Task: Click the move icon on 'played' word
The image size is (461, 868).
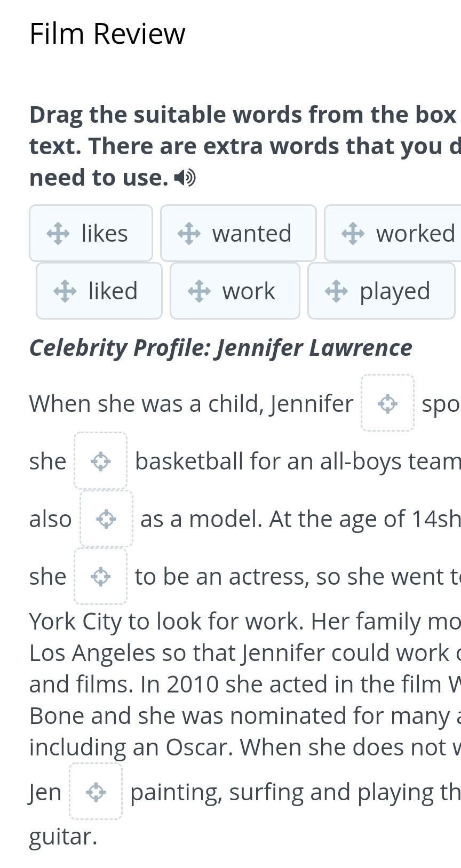Action: click(x=336, y=291)
